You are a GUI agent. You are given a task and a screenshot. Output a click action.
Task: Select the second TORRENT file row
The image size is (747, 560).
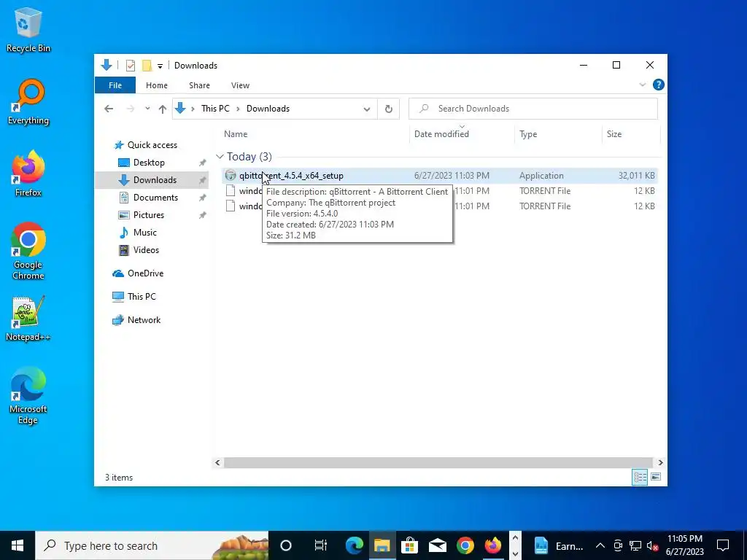[439, 206]
